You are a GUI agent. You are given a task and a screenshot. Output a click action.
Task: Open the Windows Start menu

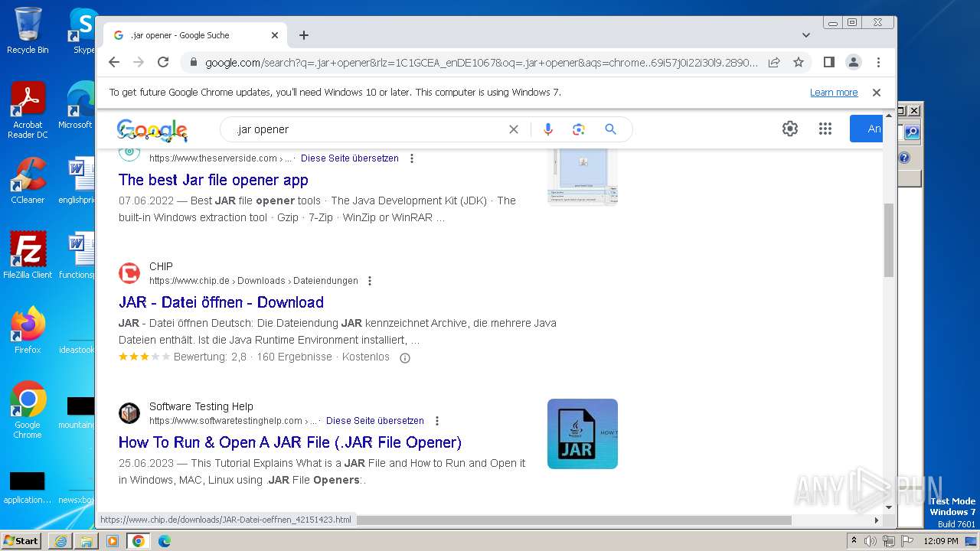[21, 540]
